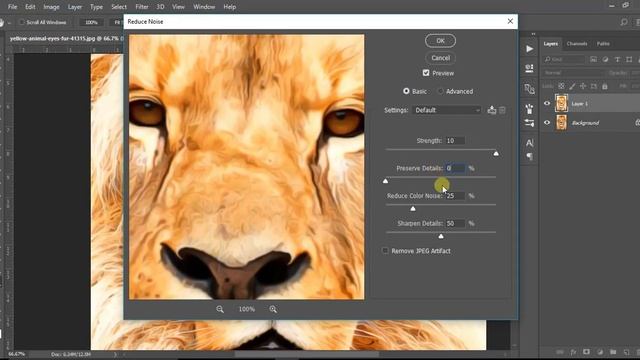The width and height of the screenshot is (640, 360).
Task: Open the search icon in options bar
Action: (x=624, y=22)
